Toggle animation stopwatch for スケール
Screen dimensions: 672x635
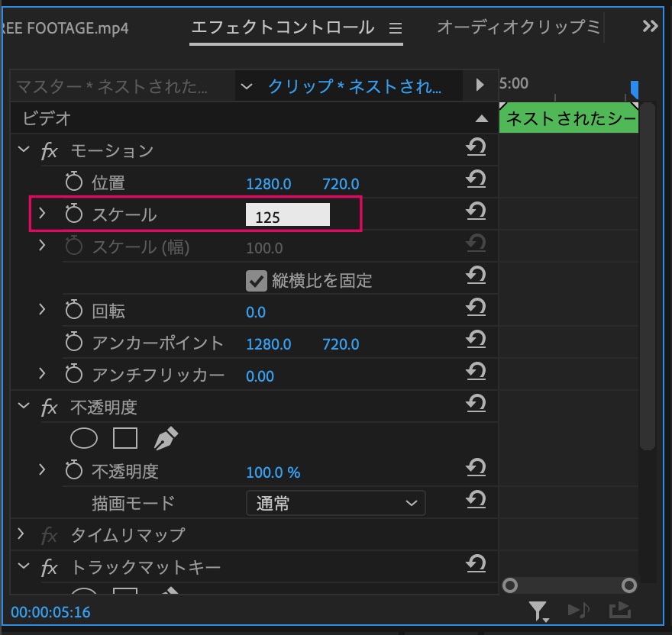(x=74, y=213)
